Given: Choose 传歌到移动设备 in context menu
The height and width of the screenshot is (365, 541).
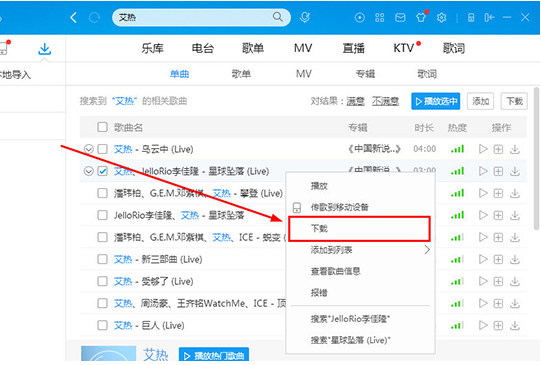Looking at the screenshot, I should tap(360, 207).
